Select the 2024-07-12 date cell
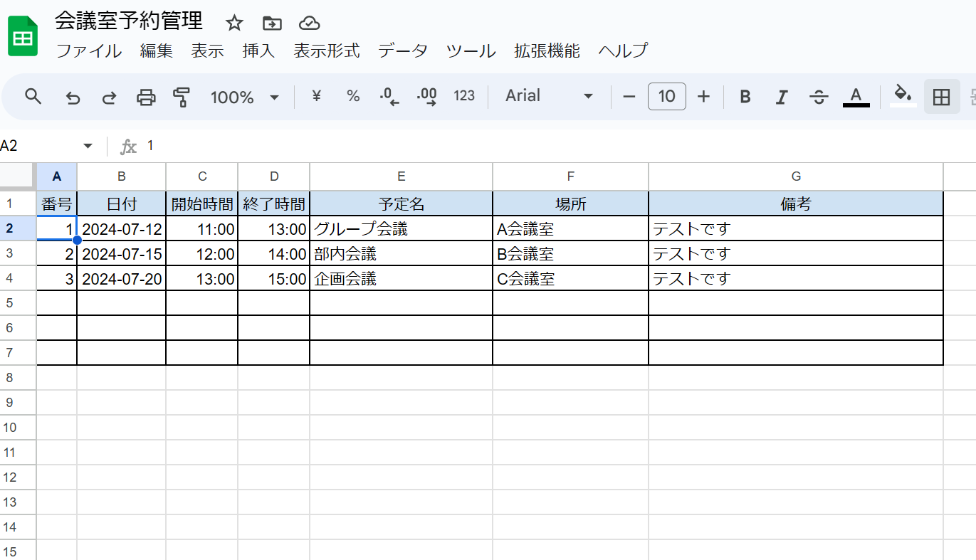 pyautogui.click(x=122, y=228)
